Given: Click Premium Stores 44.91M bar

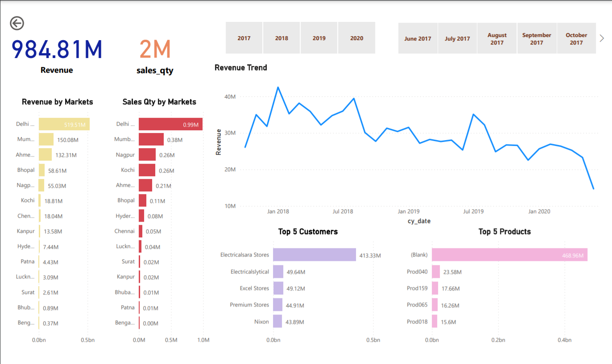Looking at the screenshot, I should point(277,305).
